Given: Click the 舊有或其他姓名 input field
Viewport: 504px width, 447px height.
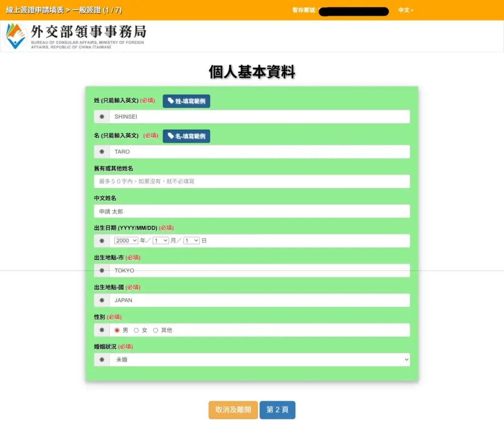Looking at the screenshot, I should pyautogui.click(x=251, y=181).
